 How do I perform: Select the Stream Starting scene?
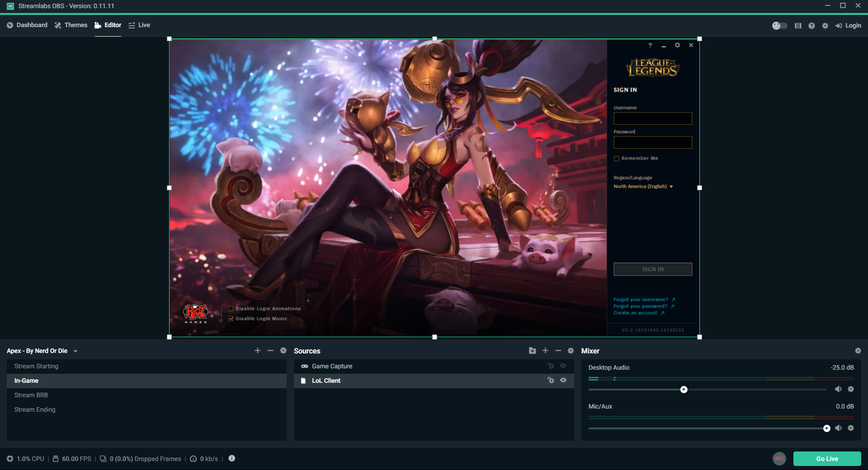tap(146, 367)
